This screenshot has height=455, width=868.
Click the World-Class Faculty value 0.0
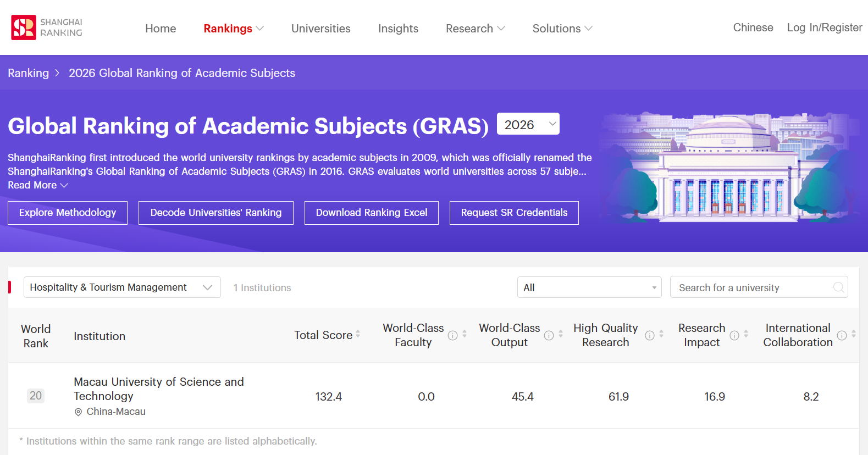tap(427, 397)
